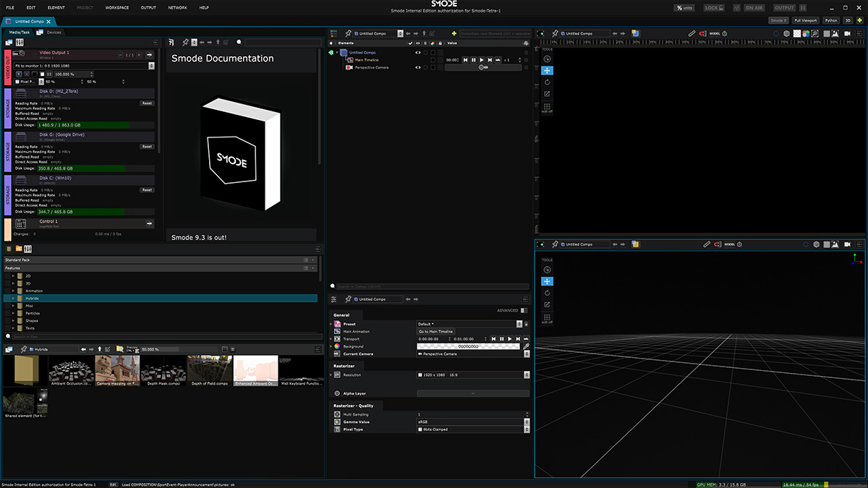Toggle visibility eye of Perspective Camera
Screen dimensions: 868x488
tap(417, 67)
